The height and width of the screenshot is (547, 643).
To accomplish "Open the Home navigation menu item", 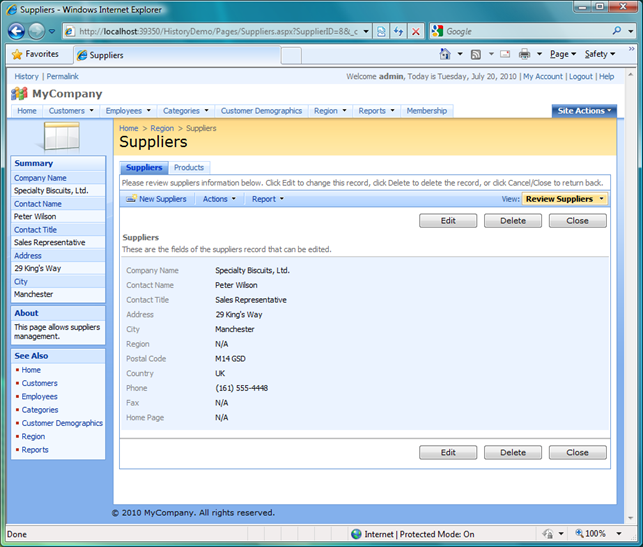I will pyautogui.click(x=27, y=111).
